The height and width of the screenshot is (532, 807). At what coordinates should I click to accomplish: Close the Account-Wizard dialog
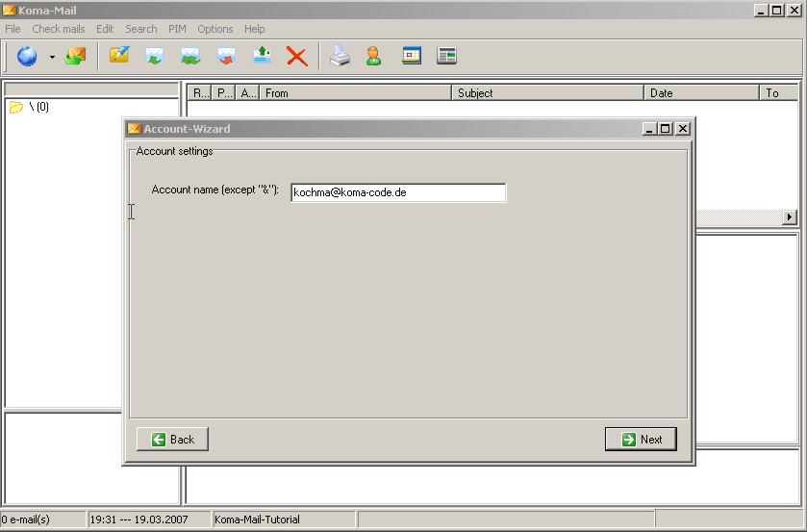coord(683,129)
